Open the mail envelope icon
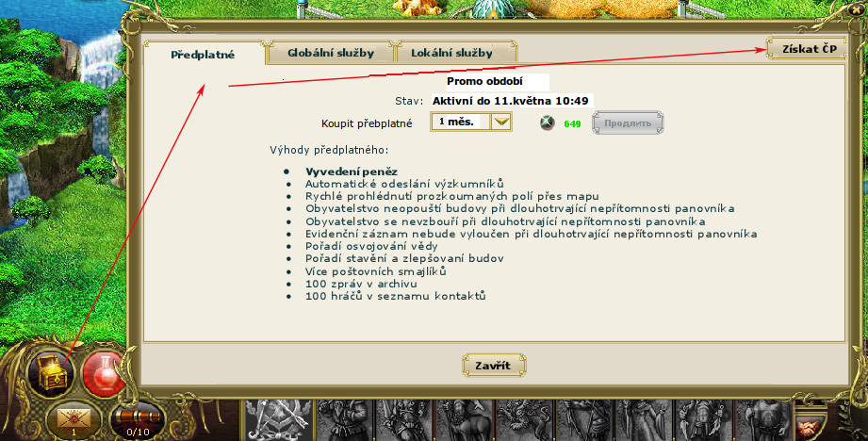The width and height of the screenshot is (868, 441). tap(74, 420)
